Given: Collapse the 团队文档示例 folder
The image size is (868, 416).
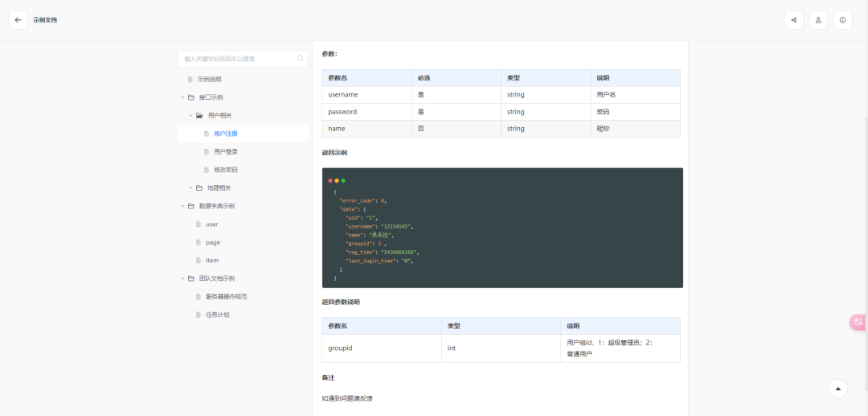Looking at the screenshot, I should coord(182,278).
